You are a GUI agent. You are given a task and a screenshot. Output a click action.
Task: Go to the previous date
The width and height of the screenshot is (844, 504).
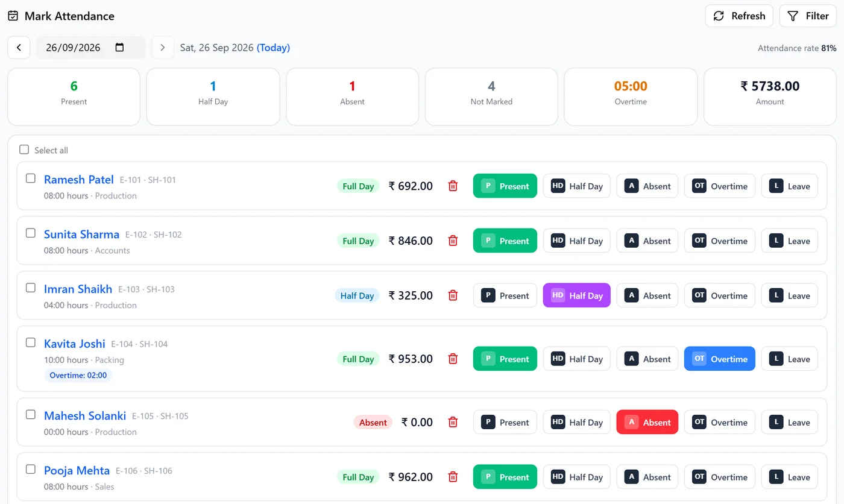click(19, 48)
